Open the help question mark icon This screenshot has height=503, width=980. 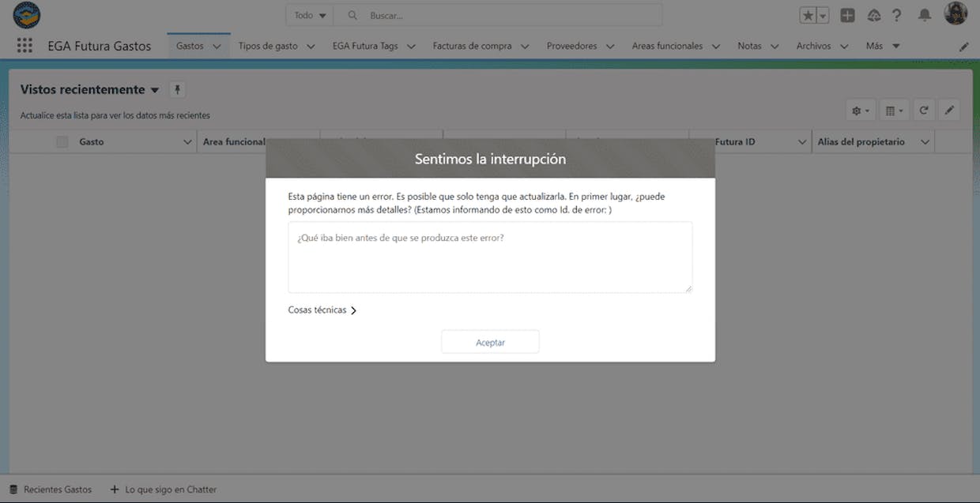(x=897, y=15)
